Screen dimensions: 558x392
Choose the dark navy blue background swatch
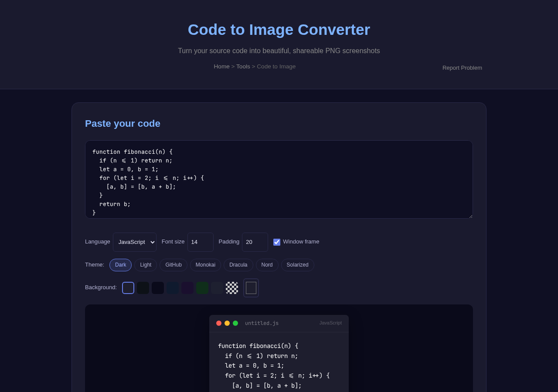click(173, 288)
